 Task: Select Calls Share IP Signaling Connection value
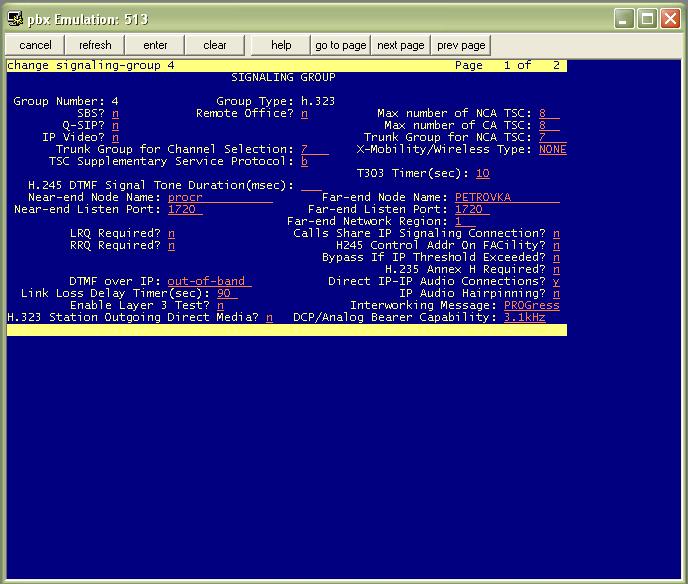coord(556,233)
